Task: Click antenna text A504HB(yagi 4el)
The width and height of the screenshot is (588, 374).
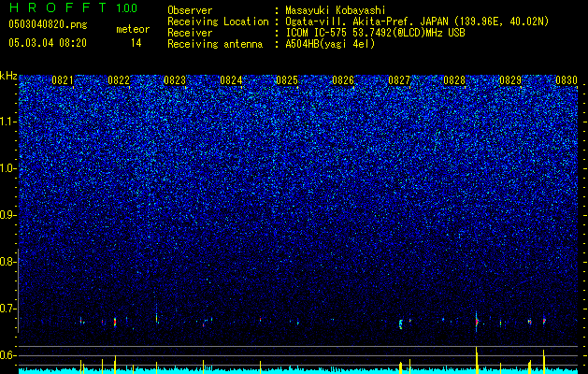Action: coord(330,44)
